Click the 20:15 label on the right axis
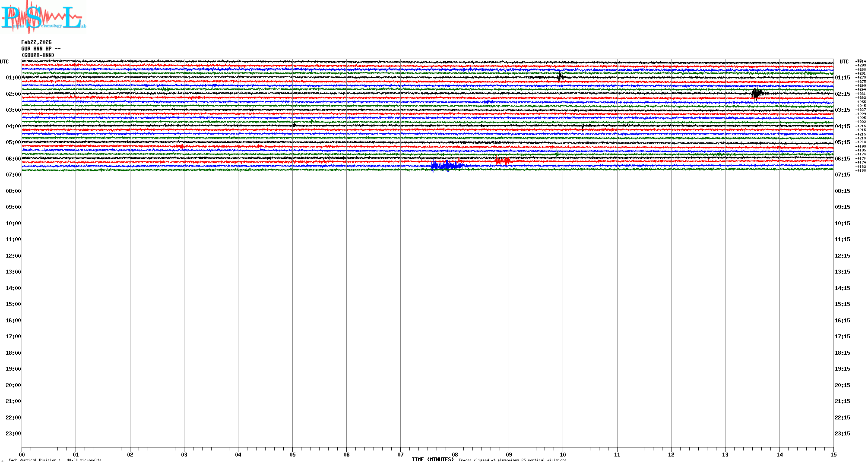Image resolution: width=868 pixels, height=466 pixels. pyautogui.click(x=842, y=385)
